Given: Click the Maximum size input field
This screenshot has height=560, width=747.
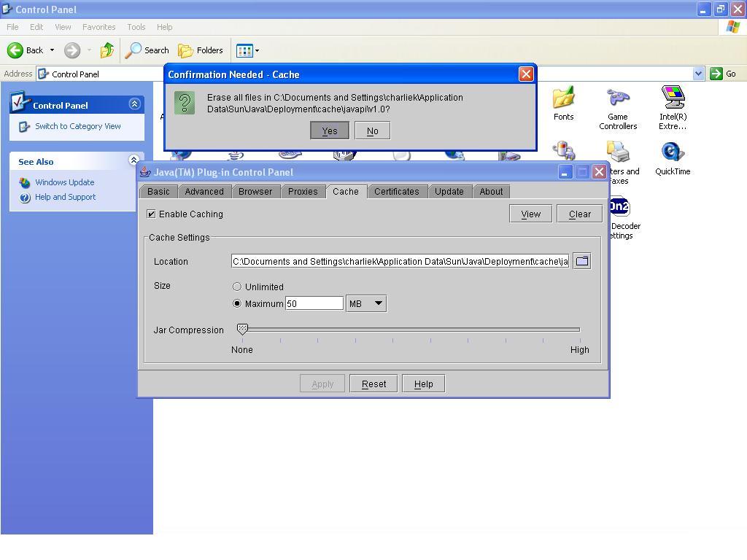Looking at the screenshot, I should pos(314,303).
